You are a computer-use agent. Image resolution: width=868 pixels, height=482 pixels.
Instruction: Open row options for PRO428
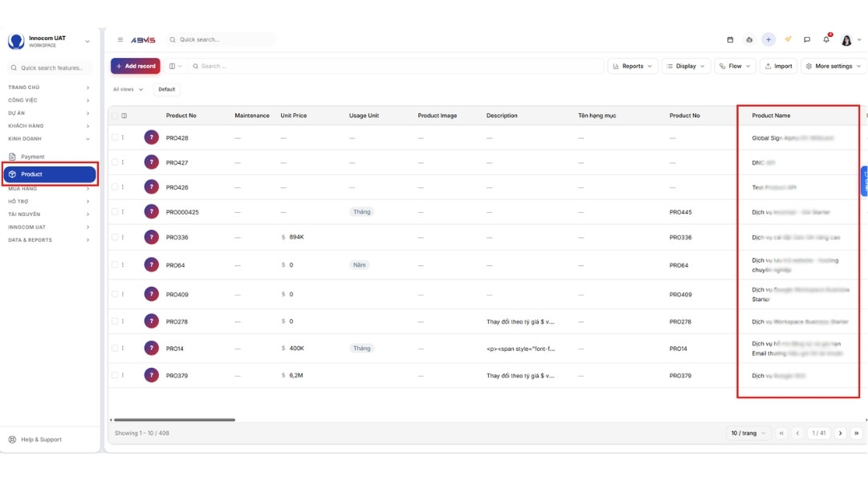pyautogui.click(x=123, y=137)
